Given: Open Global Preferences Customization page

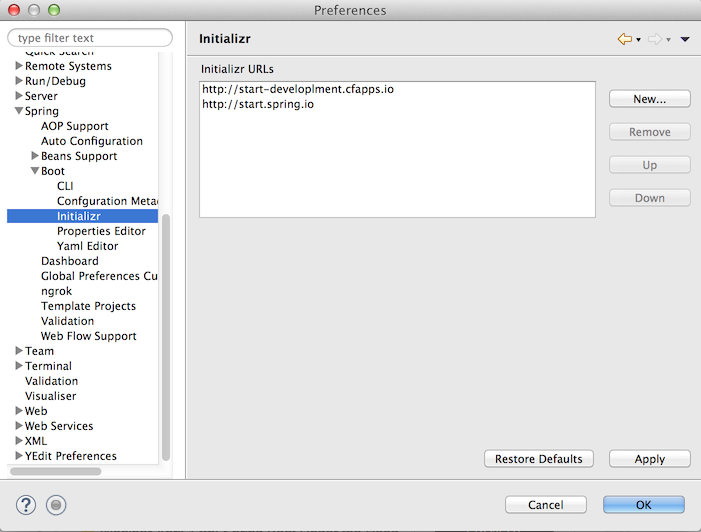Looking at the screenshot, I should [99, 276].
